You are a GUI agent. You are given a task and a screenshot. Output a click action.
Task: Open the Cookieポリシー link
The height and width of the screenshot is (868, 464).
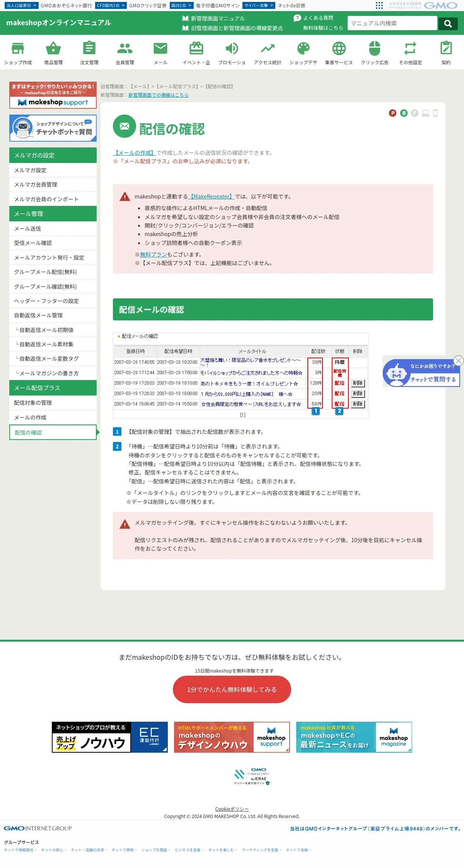pyautogui.click(x=232, y=809)
